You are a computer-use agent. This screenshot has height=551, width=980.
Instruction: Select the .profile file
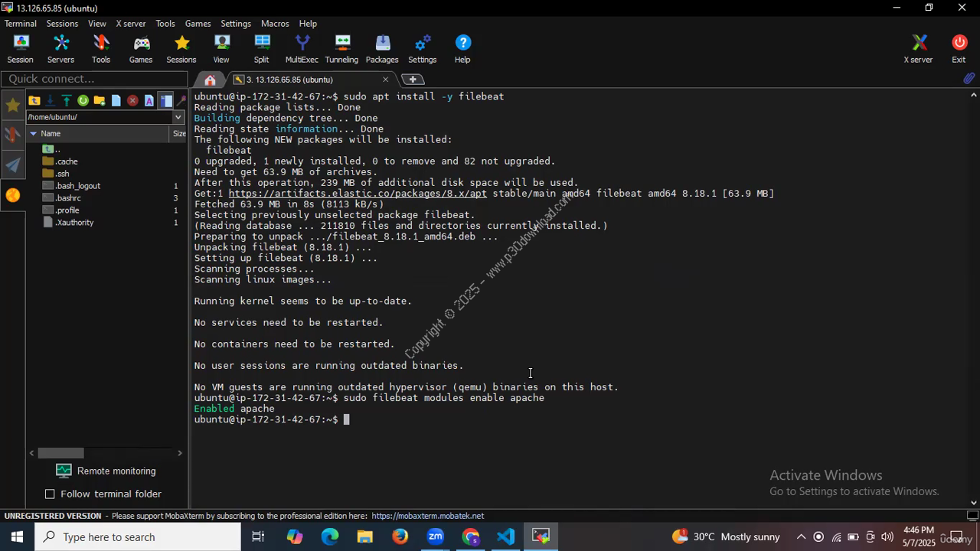coord(67,210)
